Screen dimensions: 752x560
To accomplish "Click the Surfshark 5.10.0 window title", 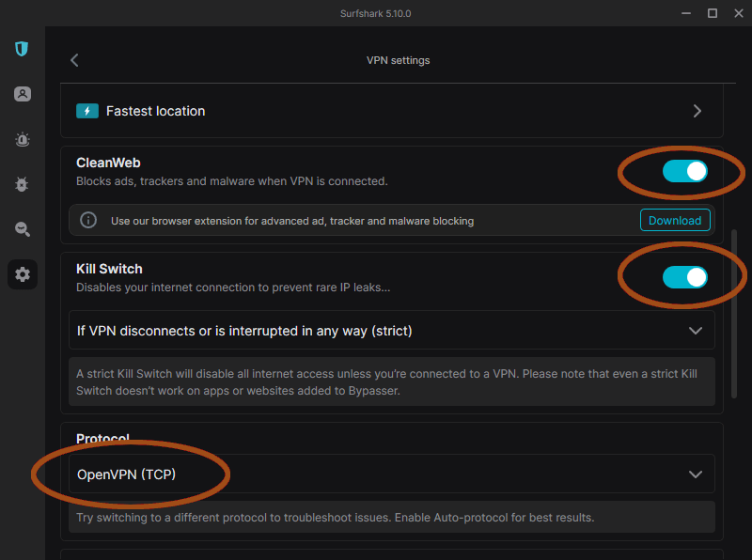I will [x=375, y=13].
